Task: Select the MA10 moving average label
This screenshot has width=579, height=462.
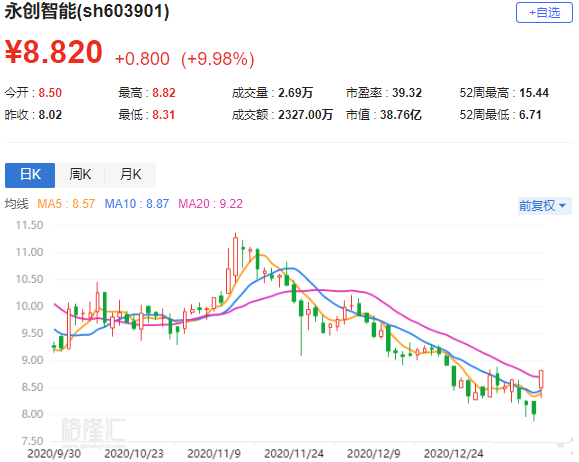Action: tap(137, 204)
